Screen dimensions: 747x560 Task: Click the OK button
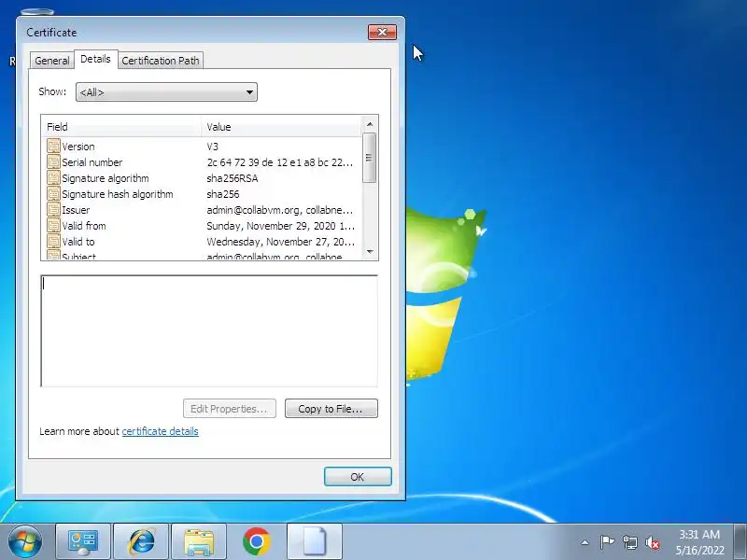358,477
